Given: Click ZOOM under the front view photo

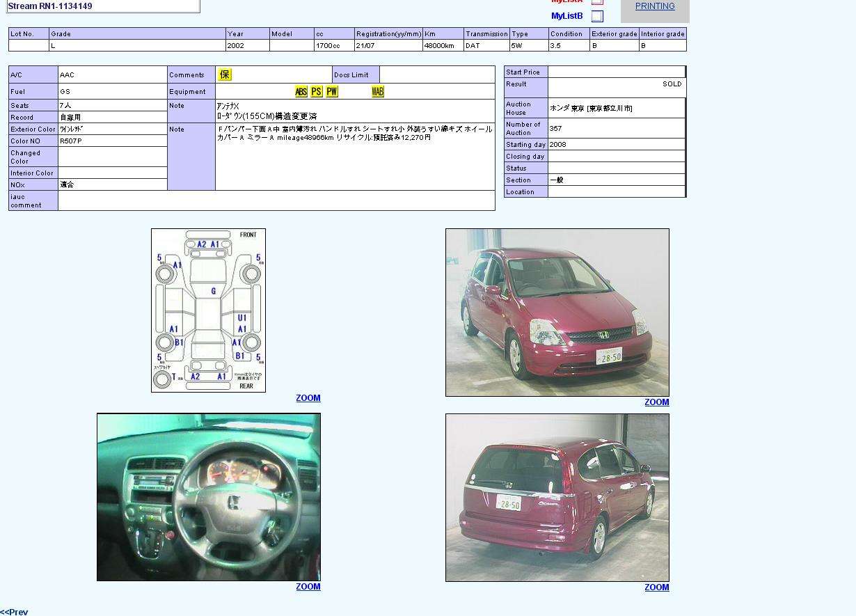Looking at the screenshot, I should pyautogui.click(x=657, y=402).
